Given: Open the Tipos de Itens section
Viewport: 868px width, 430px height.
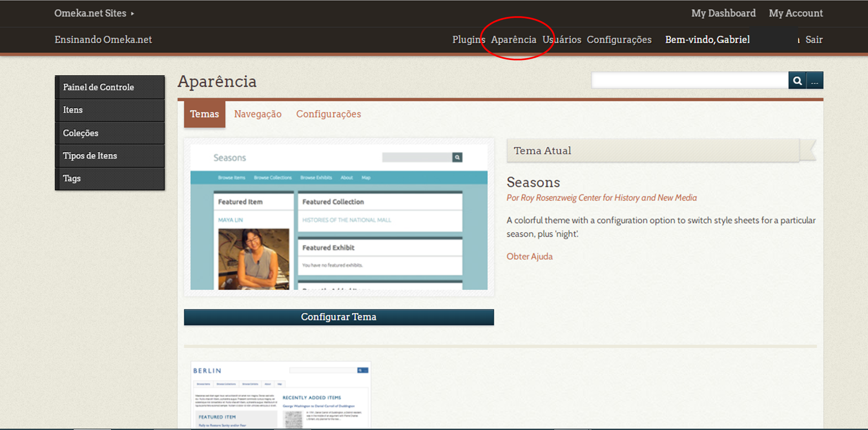Looking at the screenshot, I should [90, 156].
